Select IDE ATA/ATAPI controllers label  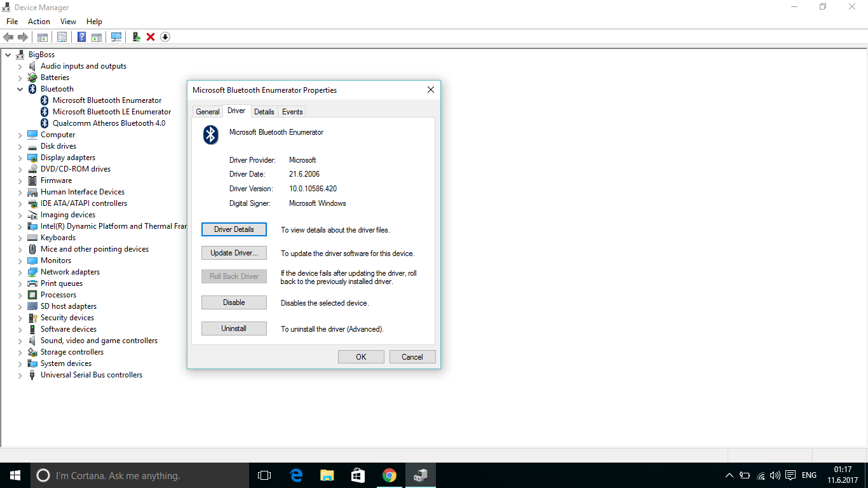(x=84, y=203)
